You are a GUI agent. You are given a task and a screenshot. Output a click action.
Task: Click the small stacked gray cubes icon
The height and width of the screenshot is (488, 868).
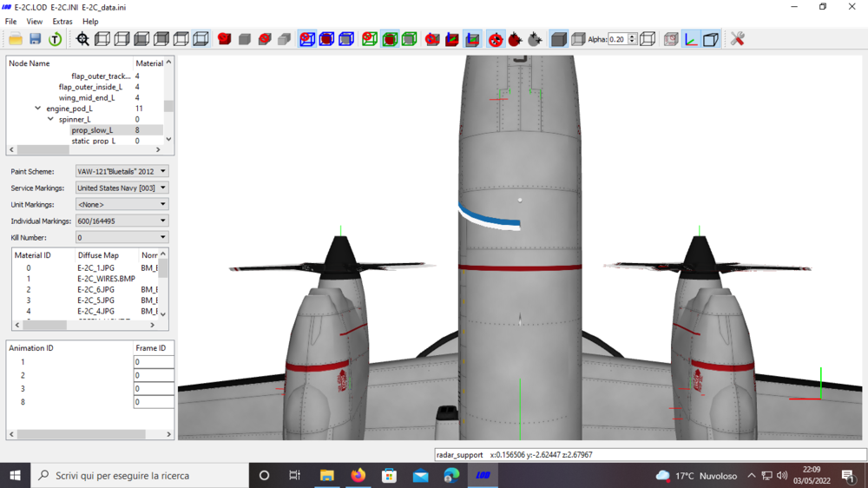pos(285,39)
